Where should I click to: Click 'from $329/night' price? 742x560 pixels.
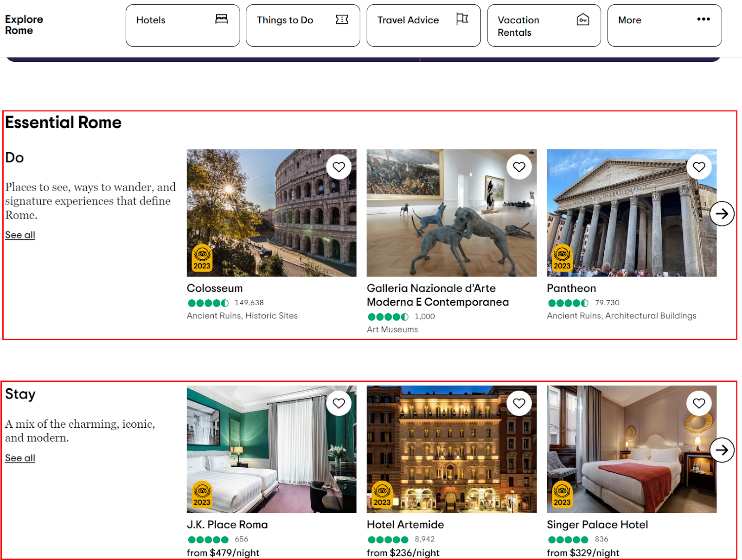coord(583,553)
